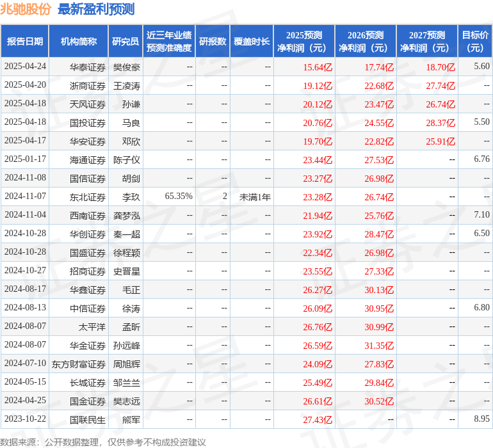Click the 2025预测净利润 column header
This screenshot has height=448, width=493.
point(304,42)
